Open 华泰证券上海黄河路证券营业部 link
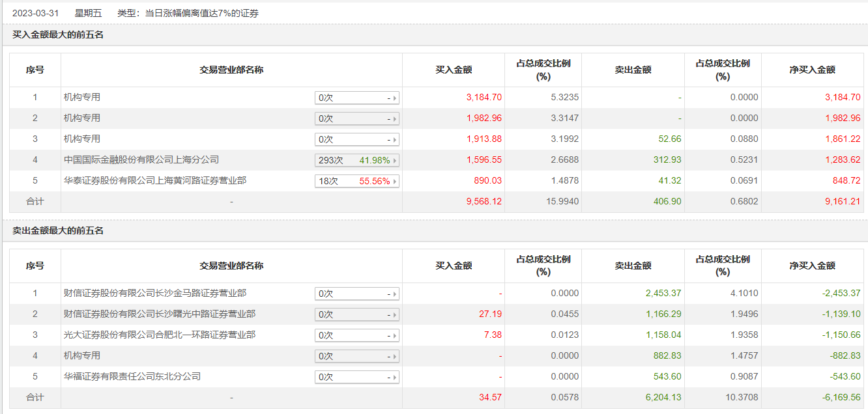This screenshot has height=414, width=868. tap(155, 180)
